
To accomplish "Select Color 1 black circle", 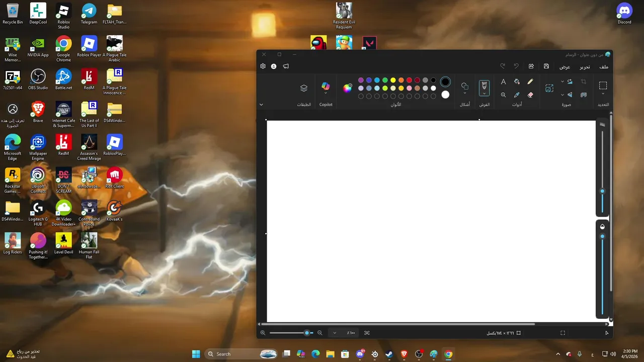I will [x=445, y=81].
